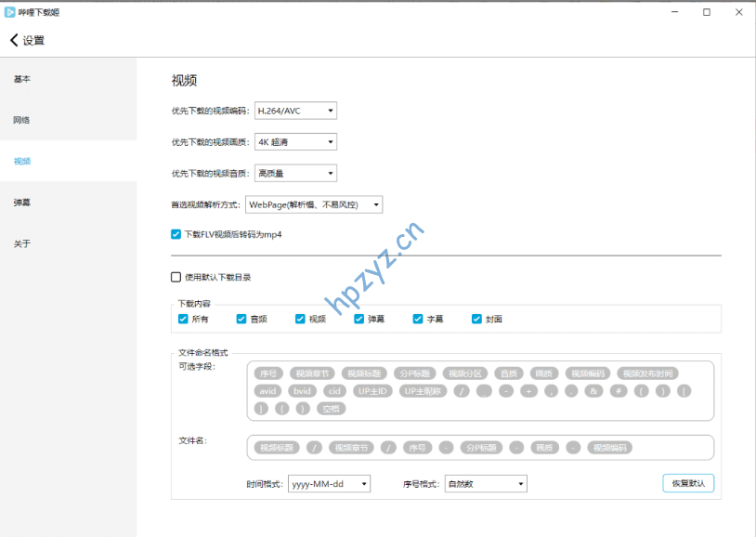Click the app logo in title bar
This screenshot has width=756, height=537.
tap(10, 12)
